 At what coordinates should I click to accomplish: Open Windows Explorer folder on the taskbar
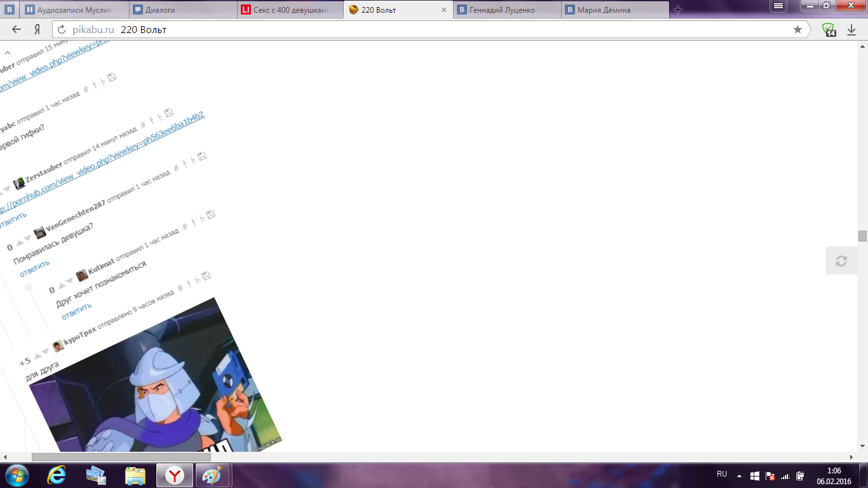(135, 475)
